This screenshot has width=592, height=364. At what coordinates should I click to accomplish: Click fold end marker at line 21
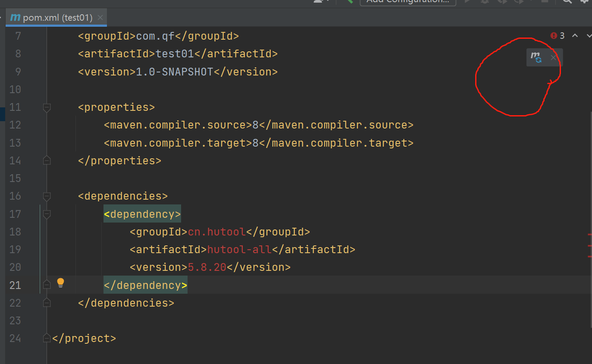(47, 285)
